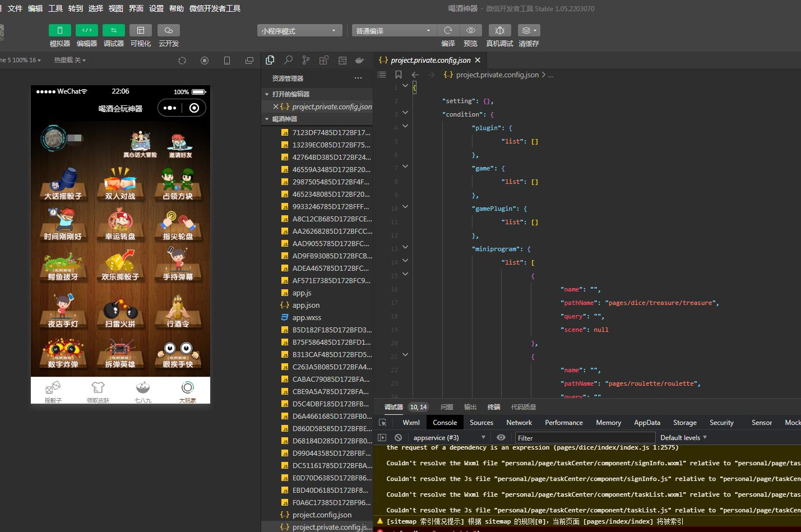
Task: Tap 大话摇骰子 game in simulator
Action: coord(63,185)
